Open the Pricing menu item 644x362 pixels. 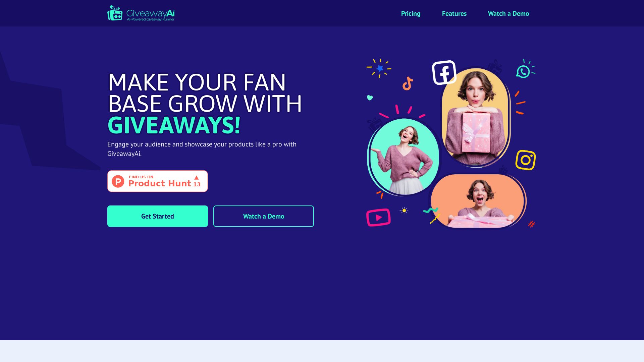(411, 13)
